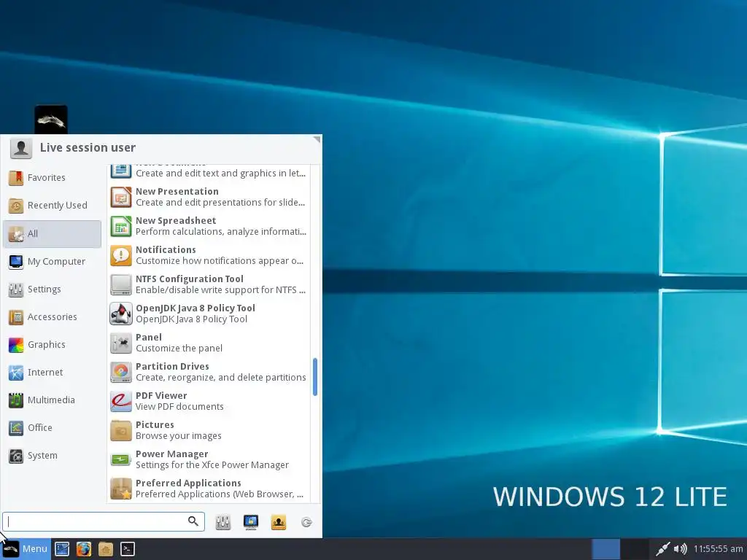Open the Pictures folder icon
The image size is (747, 560).
(121, 430)
